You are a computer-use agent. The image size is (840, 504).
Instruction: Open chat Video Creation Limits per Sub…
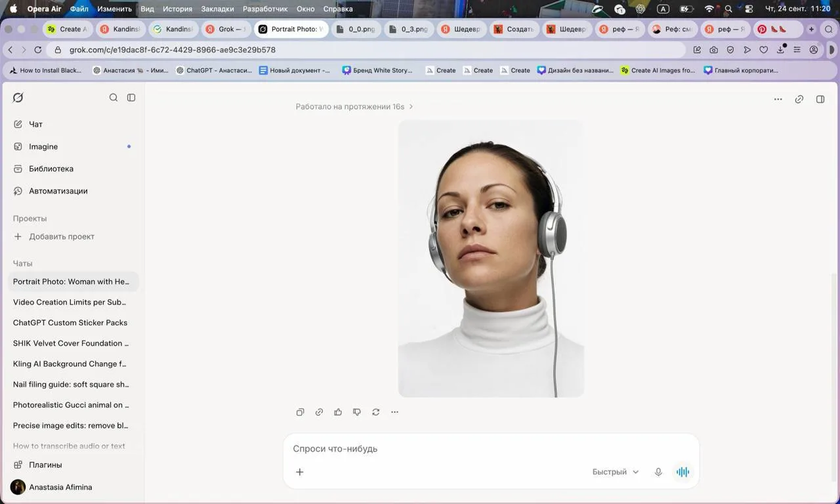click(73, 302)
